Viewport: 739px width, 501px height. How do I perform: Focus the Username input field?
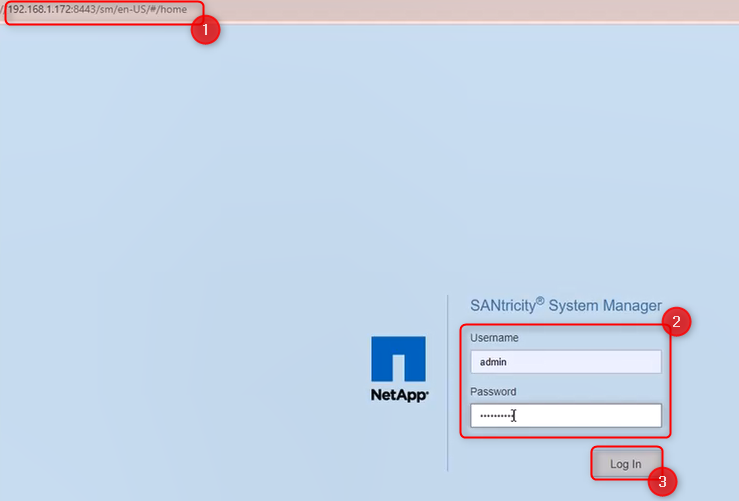coord(565,362)
